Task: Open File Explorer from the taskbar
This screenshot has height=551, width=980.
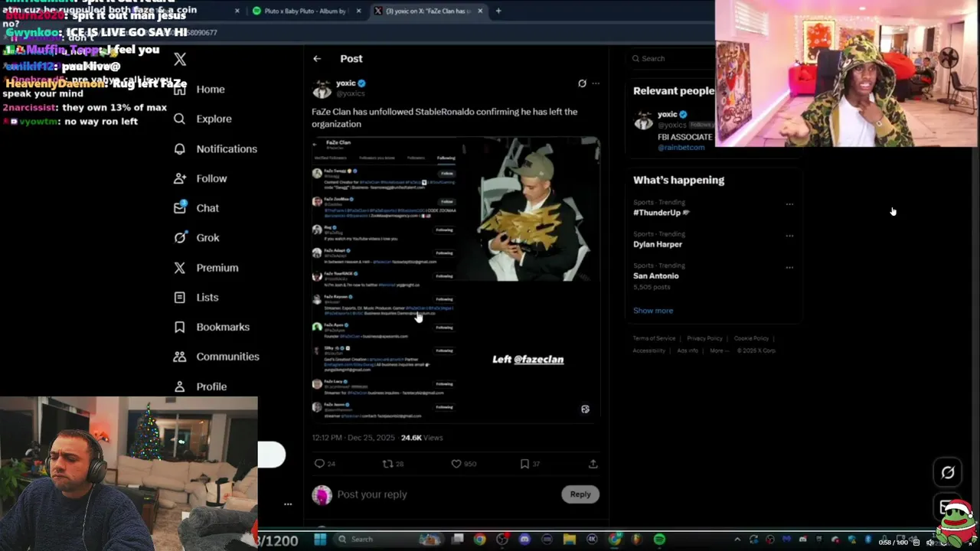Action: point(570,540)
